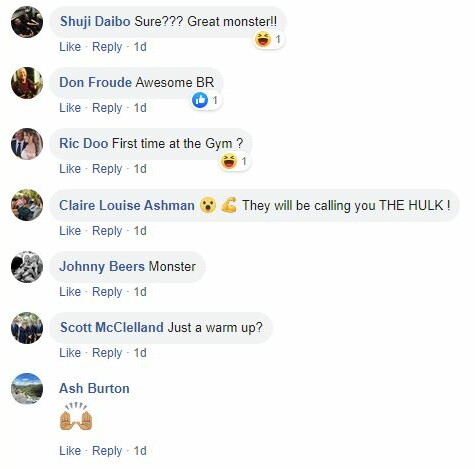
Task: Open the laughing reaction on Shuji Daibo's comment
Action: pos(268,40)
